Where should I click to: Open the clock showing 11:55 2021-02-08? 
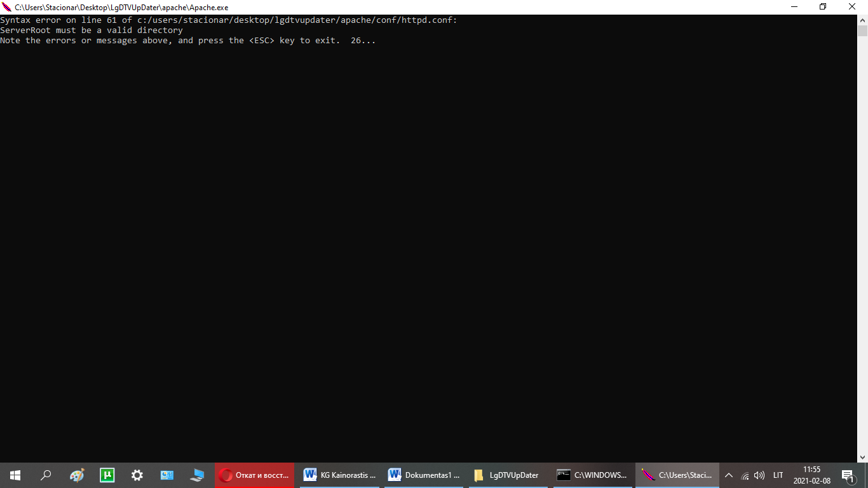[812, 475]
